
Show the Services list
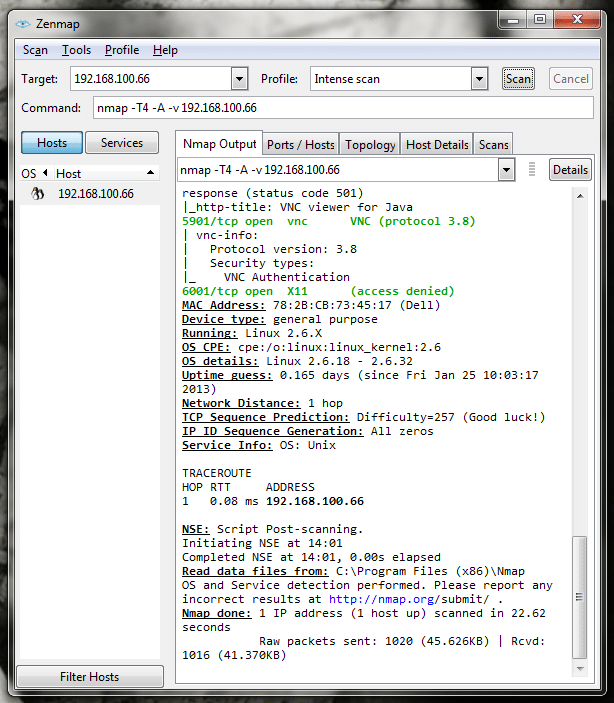pos(122,143)
